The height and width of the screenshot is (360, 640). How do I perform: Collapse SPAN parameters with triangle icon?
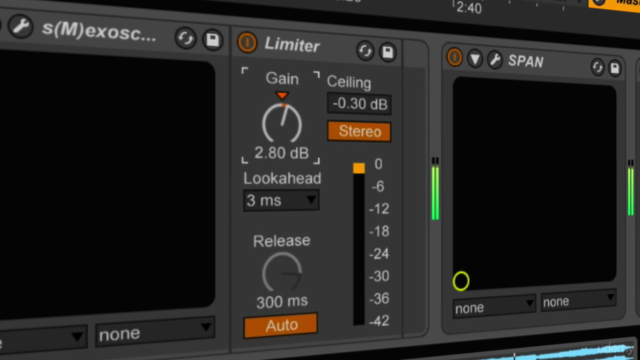[x=475, y=59]
